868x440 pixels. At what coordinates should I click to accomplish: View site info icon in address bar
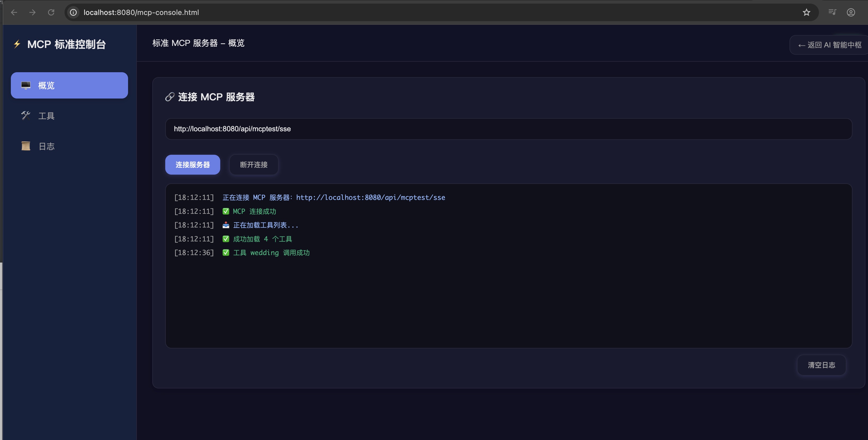[73, 12]
